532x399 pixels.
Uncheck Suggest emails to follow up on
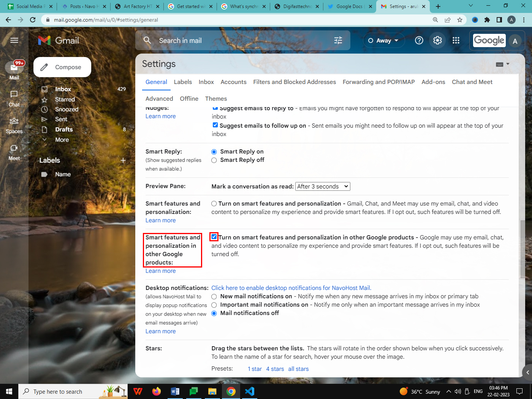tap(215, 125)
